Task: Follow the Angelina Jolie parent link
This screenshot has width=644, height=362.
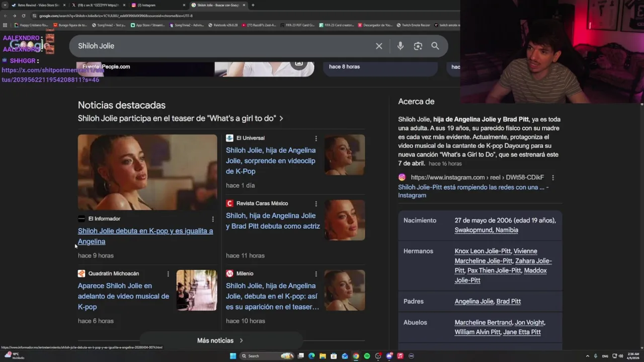Action: pyautogui.click(x=474, y=302)
